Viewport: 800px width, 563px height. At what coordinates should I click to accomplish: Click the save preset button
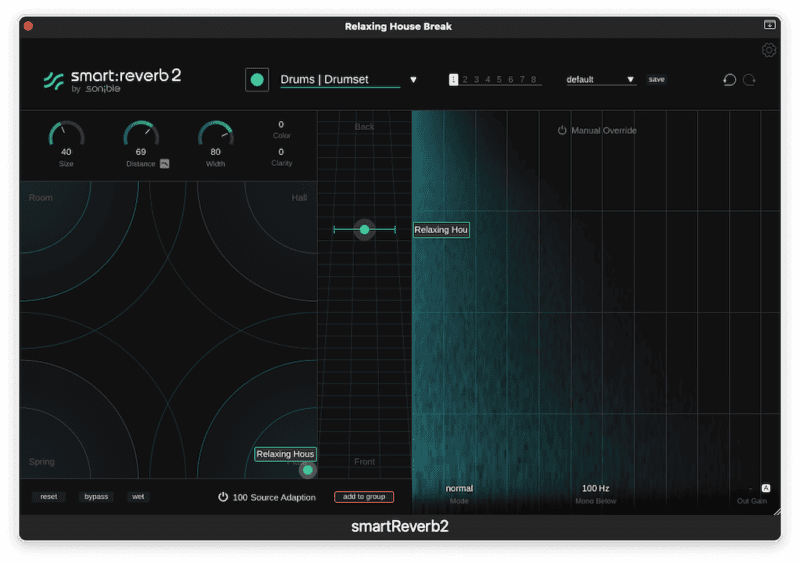[656, 80]
